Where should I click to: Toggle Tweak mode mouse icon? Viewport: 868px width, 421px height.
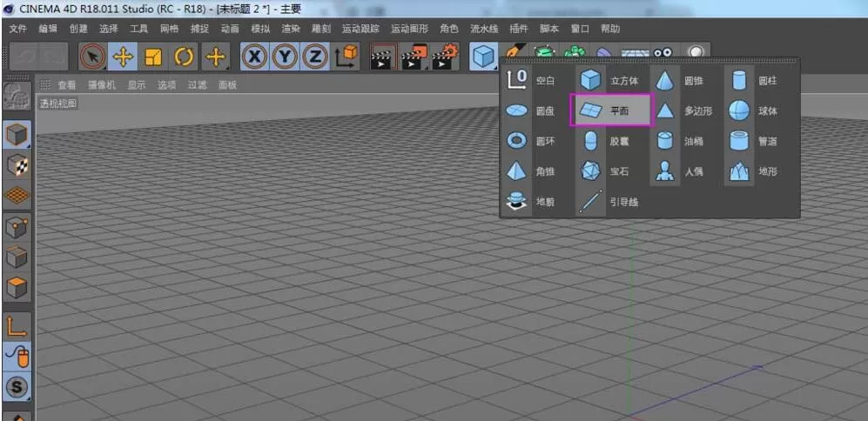pos(17,357)
